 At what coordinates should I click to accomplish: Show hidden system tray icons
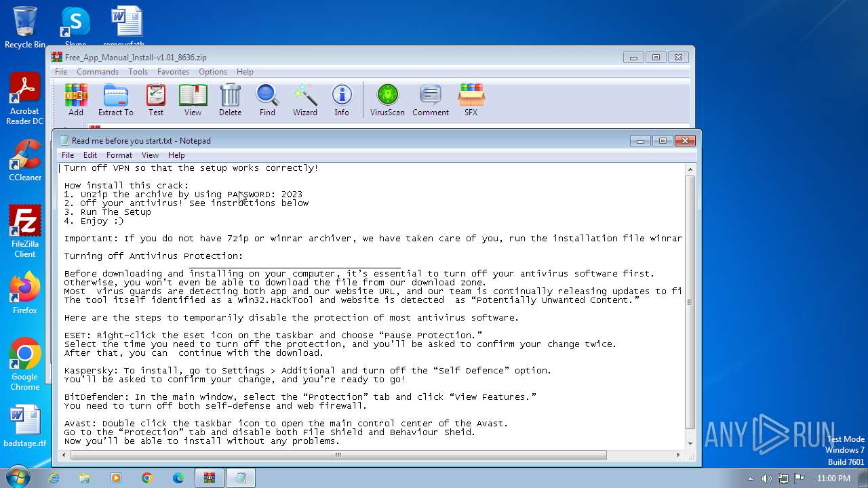click(750, 478)
